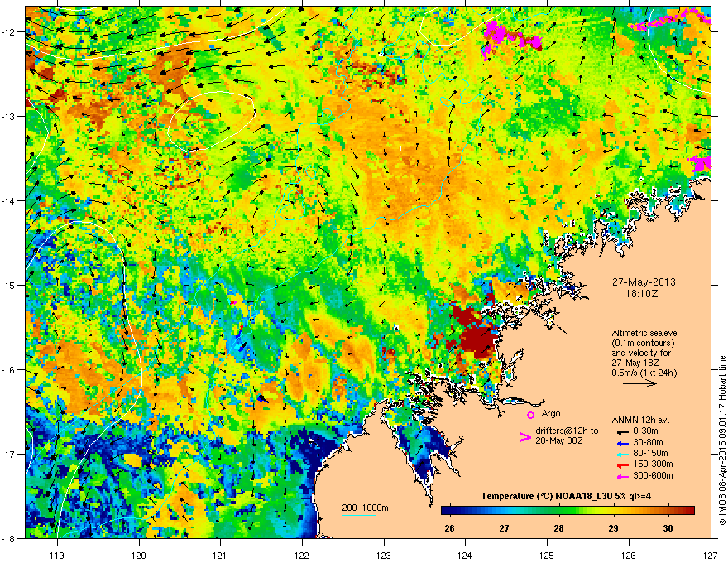728x563 pixels.
Task: Click the 0.5m/s velocity scale arrow
Action: (x=639, y=383)
